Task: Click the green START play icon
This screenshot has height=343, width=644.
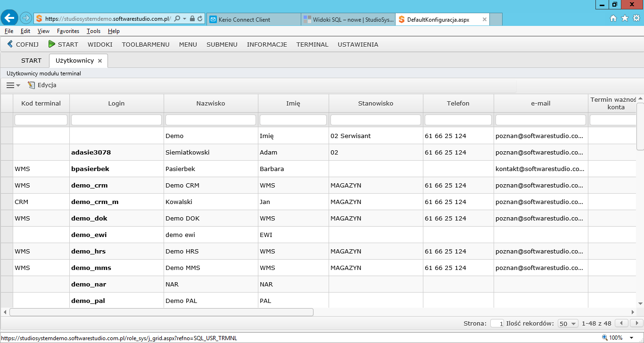Action: [52, 44]
